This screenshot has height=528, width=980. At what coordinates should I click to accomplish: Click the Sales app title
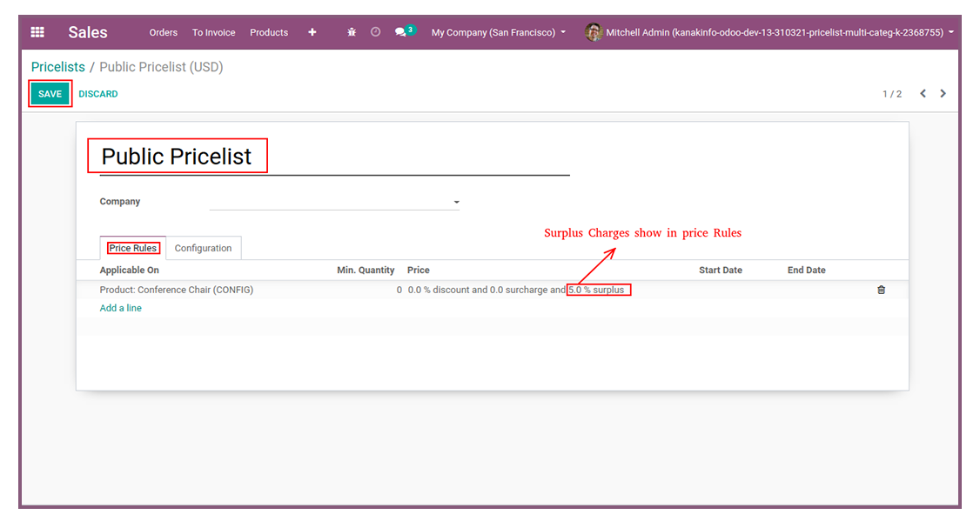[88, 32]
